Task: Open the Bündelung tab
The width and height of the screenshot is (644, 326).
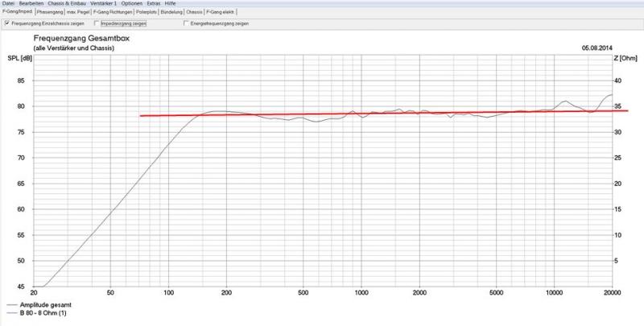Action: [171, 12]
